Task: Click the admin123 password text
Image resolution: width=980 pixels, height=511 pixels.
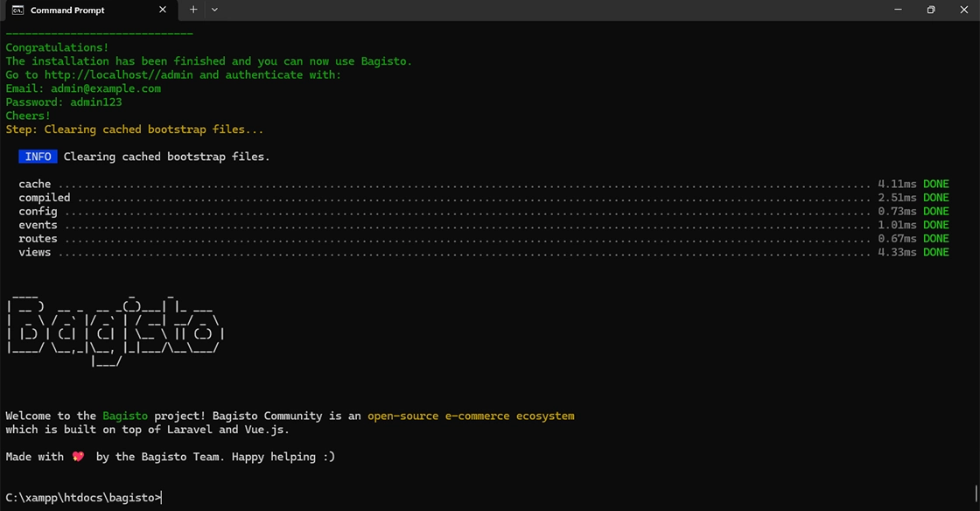Action: 96,102
